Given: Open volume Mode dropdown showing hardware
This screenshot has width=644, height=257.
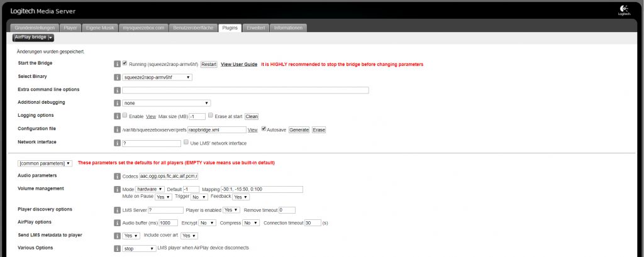Looking at the screenshot, I should [x=150, y=189].
